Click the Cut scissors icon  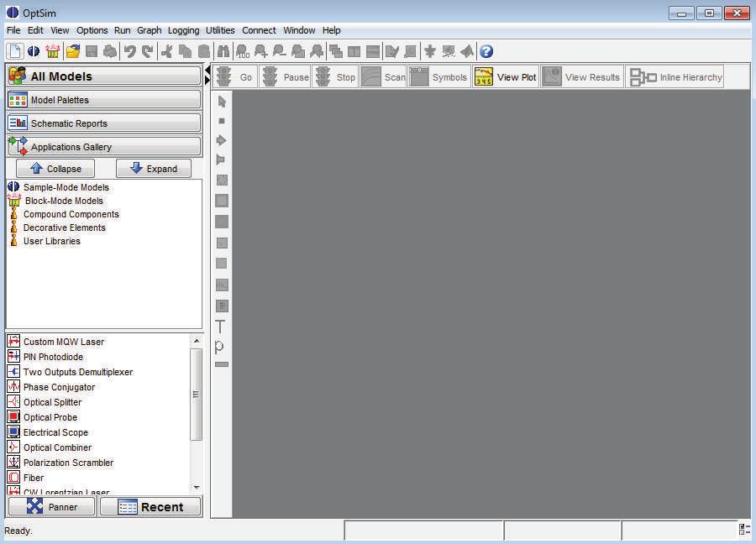167,51
